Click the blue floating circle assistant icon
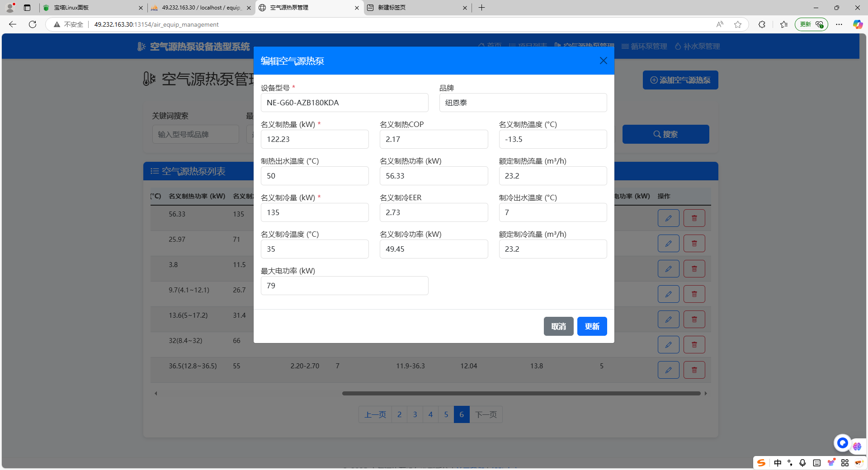This screenshot has height=470, width=868. [842, 443]
